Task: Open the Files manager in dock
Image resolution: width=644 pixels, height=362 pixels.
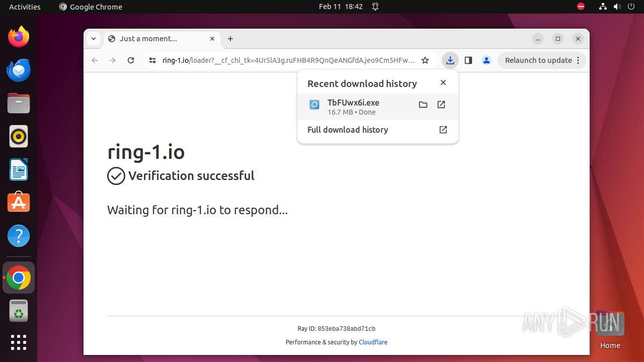Action: (x=19, y=103)
